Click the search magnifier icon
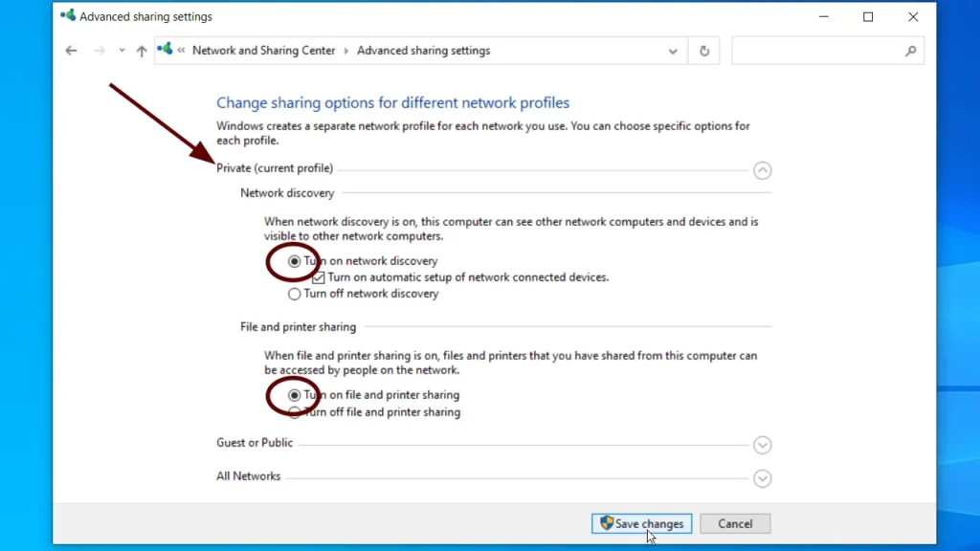This screenshot has width=980, height=551. (910, 51)
